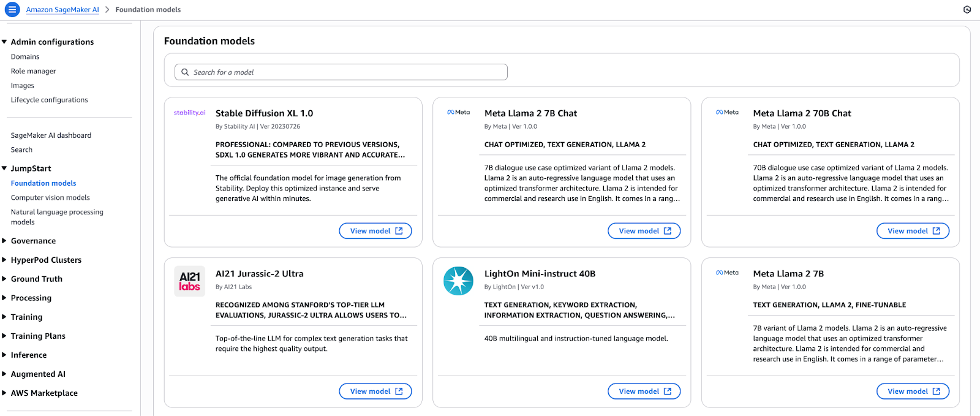Click the hexagon icon at top right
Viewport: 980px width, 416px height.
pyautogui.click(x=967, y=10)
